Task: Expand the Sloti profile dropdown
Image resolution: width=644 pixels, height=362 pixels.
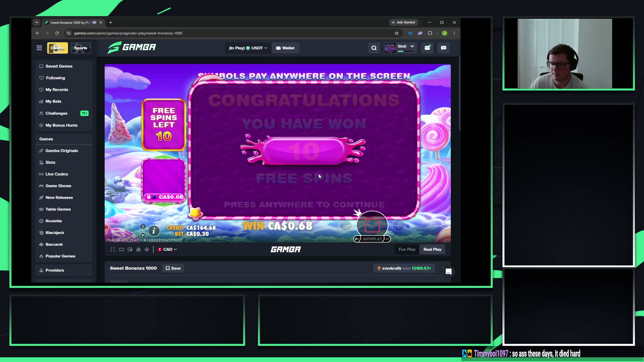Action: point(400,48)
